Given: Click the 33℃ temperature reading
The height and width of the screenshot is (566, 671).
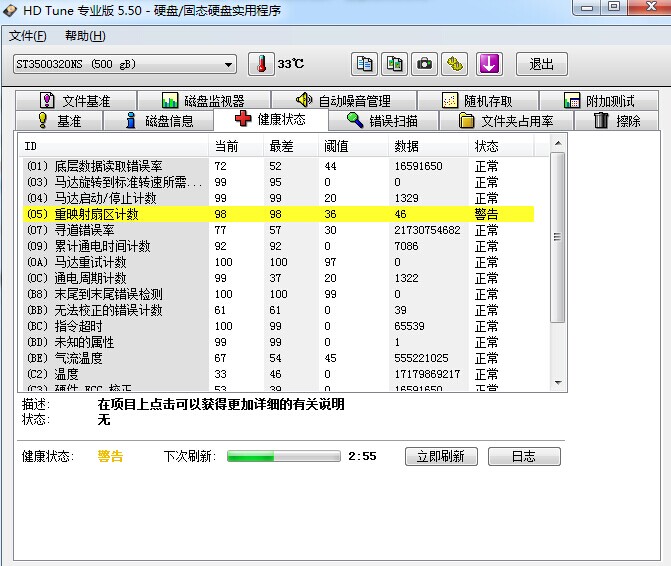Looking at the screenshot, I should tap(291, 64).
